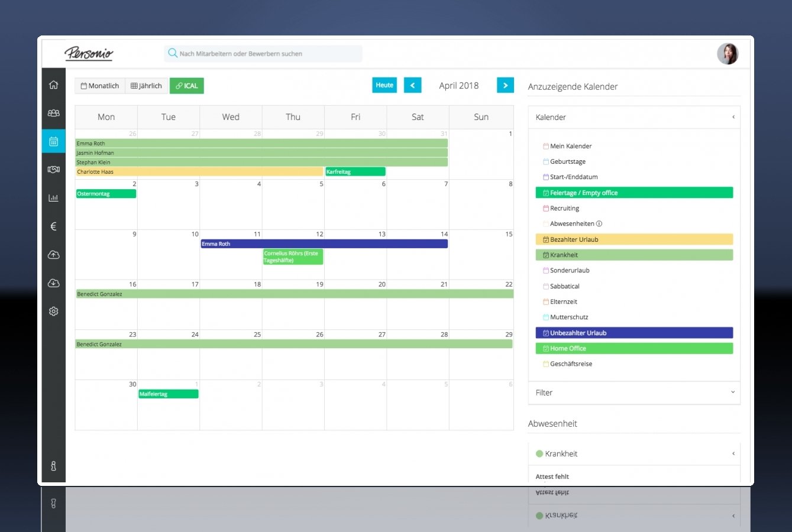Open the Home dashboard from the sidebar
Viewport: 792px width, 532px height.
coord(53,84)
